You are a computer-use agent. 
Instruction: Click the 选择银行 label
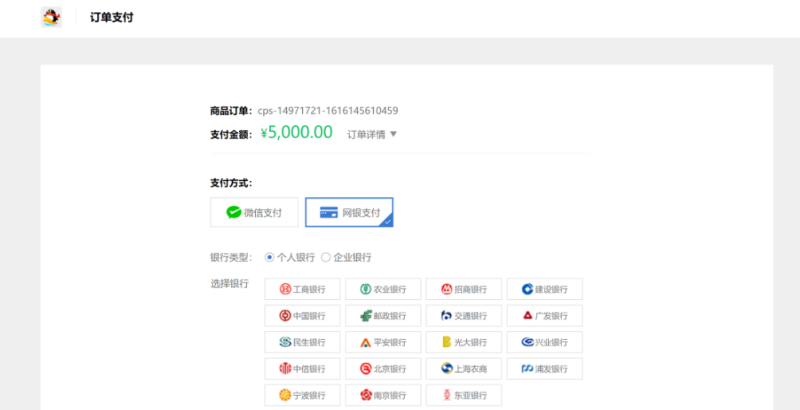(x=230, y=284)
